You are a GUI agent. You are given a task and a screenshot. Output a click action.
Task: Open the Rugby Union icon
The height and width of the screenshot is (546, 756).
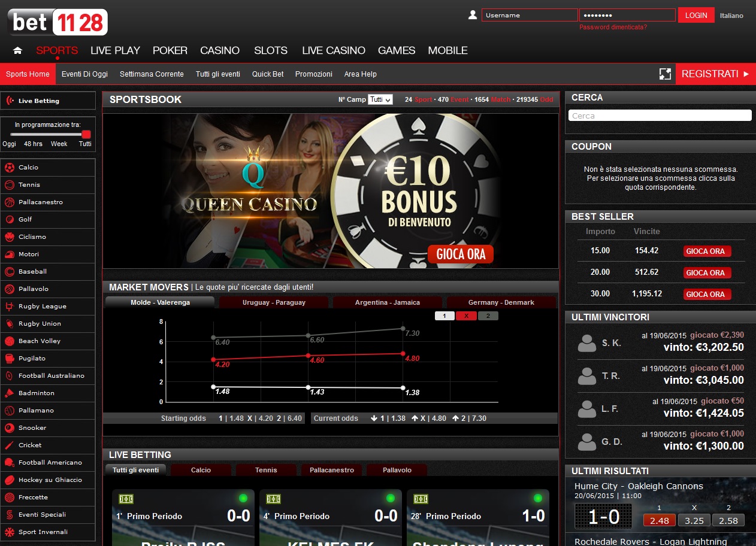point(10,323)
